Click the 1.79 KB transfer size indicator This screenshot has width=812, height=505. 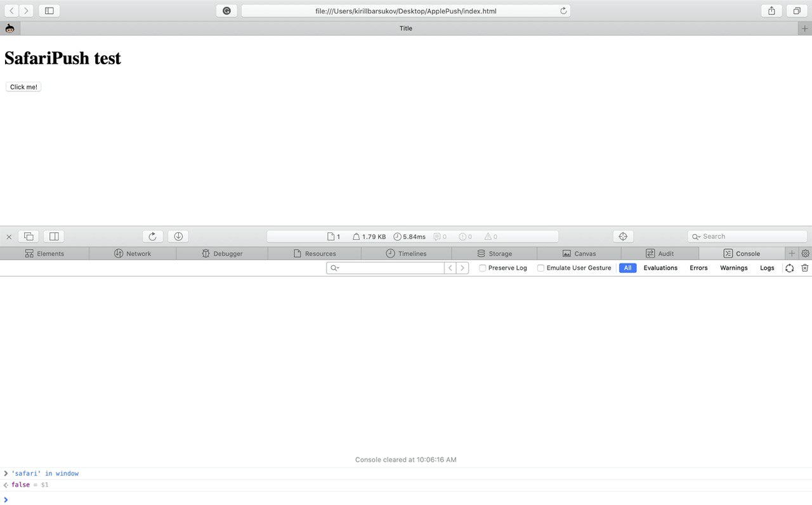tap(369, 237)
